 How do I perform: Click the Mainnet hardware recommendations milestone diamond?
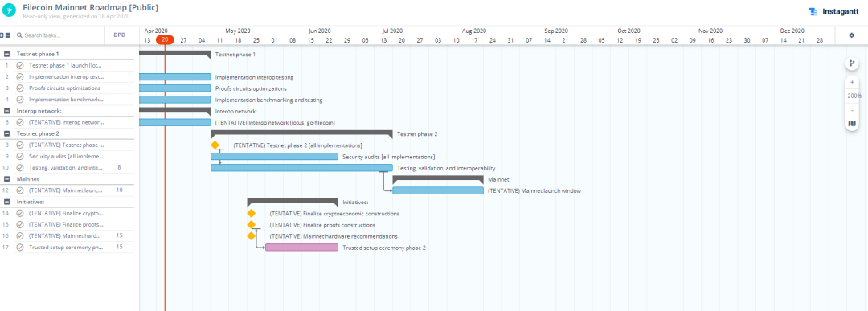pos(252,235)
